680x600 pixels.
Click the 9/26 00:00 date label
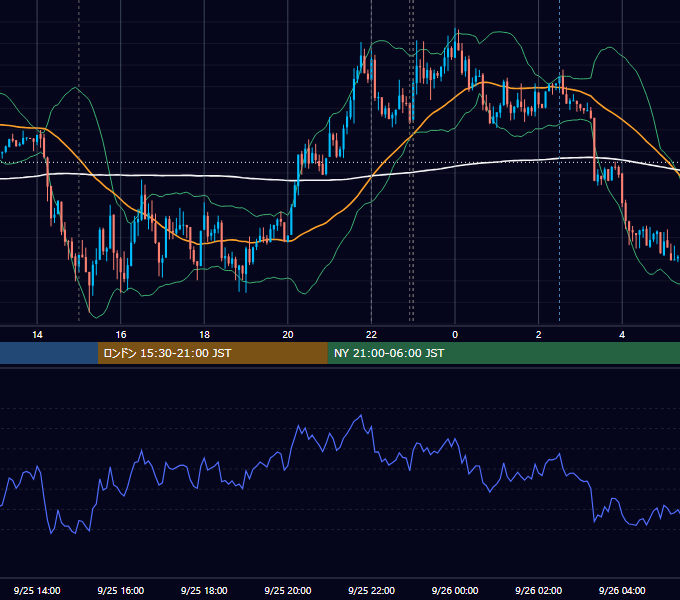[x=455, y=590]
